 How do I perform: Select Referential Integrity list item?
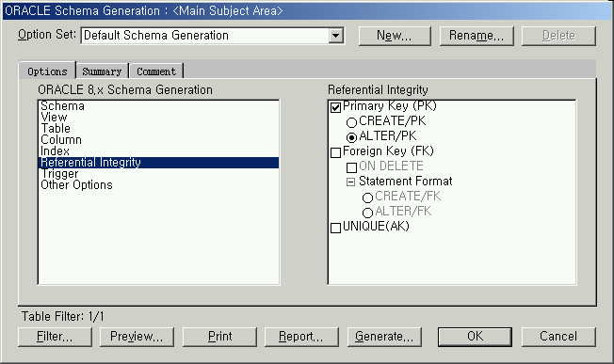pos(158,163)
